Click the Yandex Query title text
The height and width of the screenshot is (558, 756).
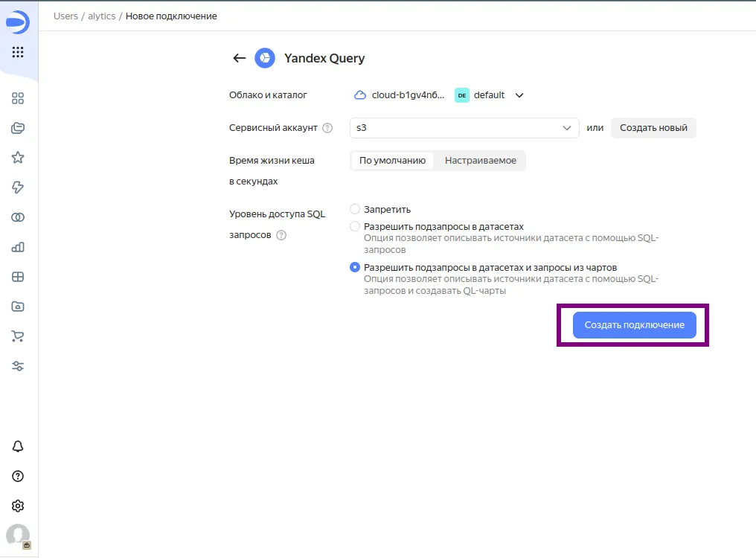tap(324, 58)
